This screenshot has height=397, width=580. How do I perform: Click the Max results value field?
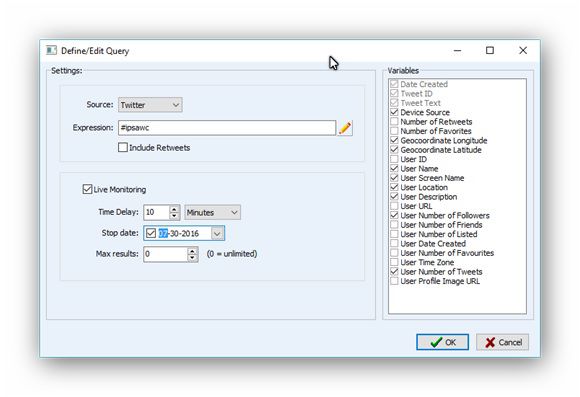165,254
